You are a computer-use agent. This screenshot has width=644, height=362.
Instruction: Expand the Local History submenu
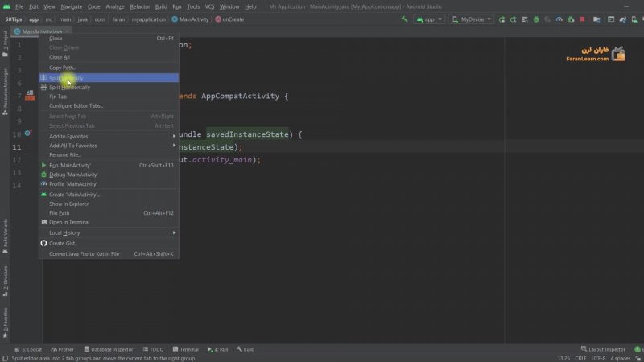coord(64,232)
